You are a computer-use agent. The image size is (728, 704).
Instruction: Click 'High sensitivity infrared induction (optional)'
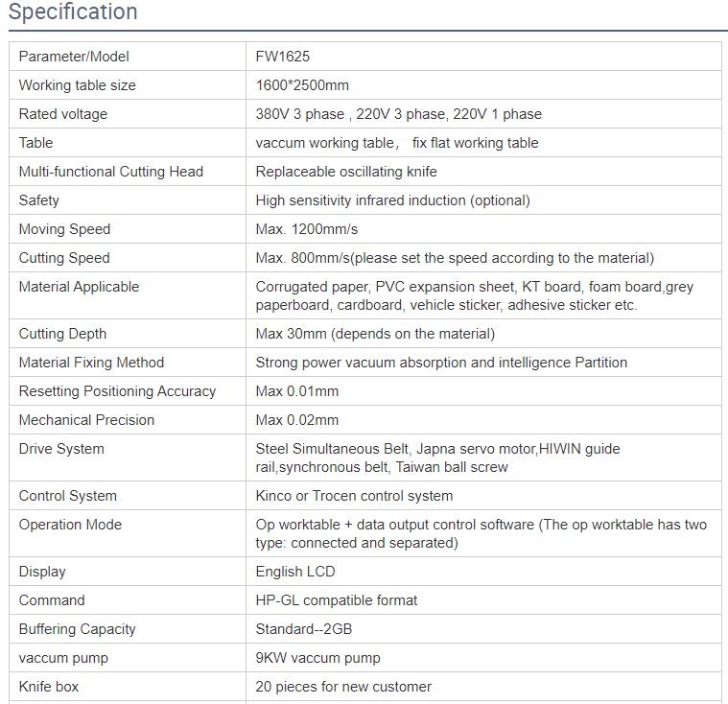[x=393, y=200]
